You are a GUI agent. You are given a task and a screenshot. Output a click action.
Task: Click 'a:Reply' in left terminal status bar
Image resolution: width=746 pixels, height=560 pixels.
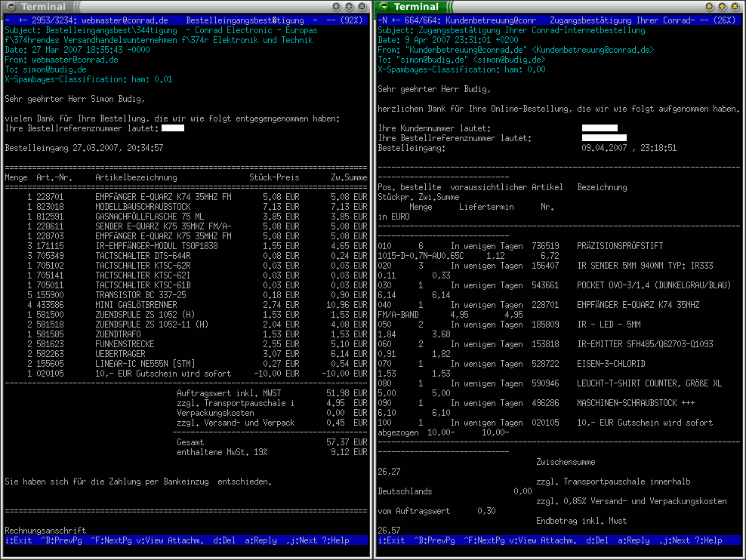[260, 540]
